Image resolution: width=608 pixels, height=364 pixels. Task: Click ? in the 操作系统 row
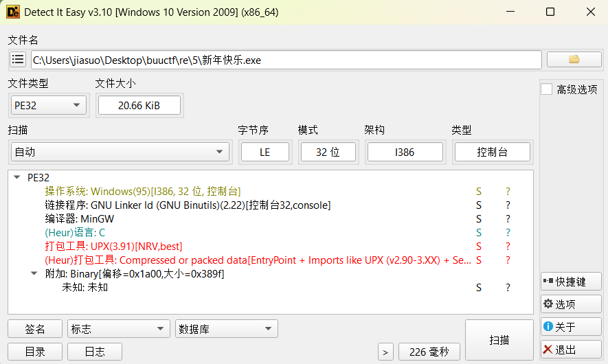(x=508, y=192)
